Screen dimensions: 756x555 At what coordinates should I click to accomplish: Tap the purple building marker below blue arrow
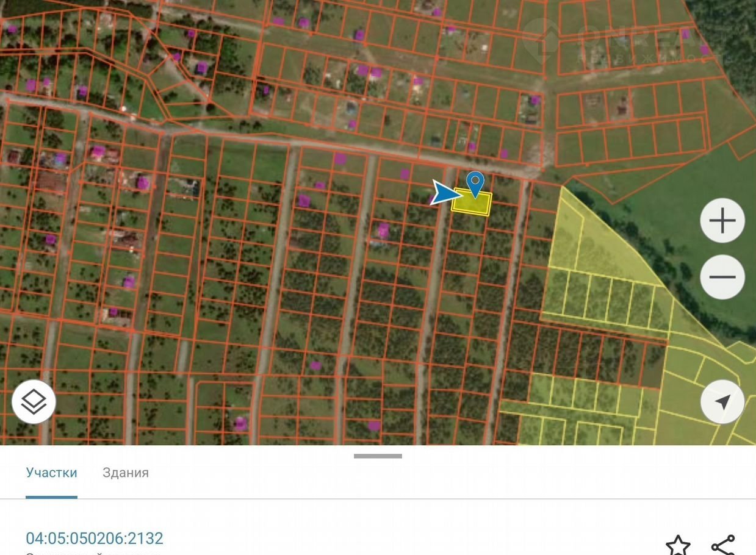click(383, 230)
